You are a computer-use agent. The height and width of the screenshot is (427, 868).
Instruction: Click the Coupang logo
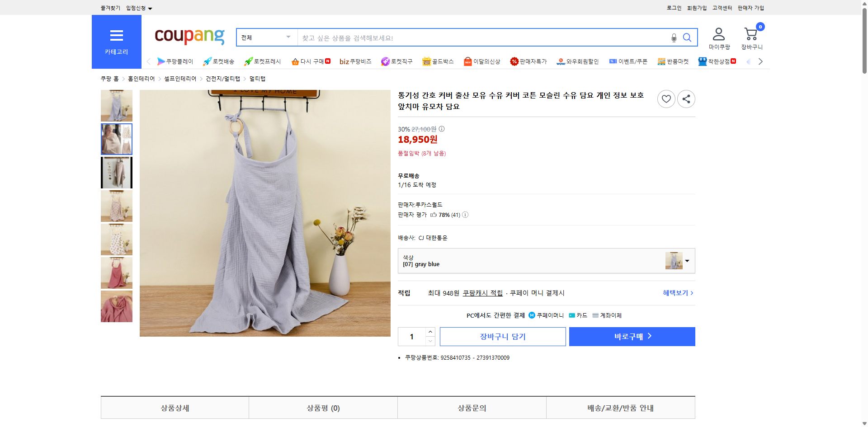tap(189, 37)
